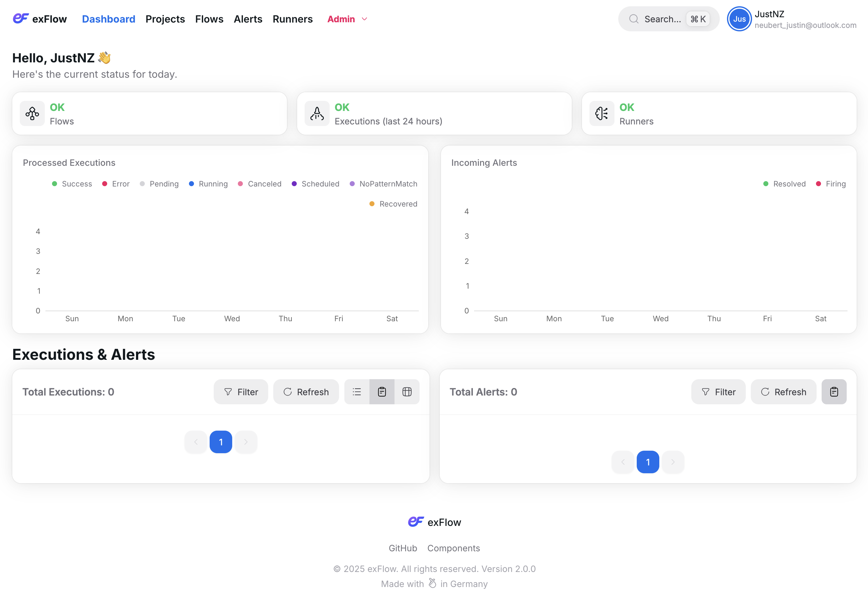This screenshot has height=603, width=868.
Task: Click the Recovered legend color dot
Action: 372,204
